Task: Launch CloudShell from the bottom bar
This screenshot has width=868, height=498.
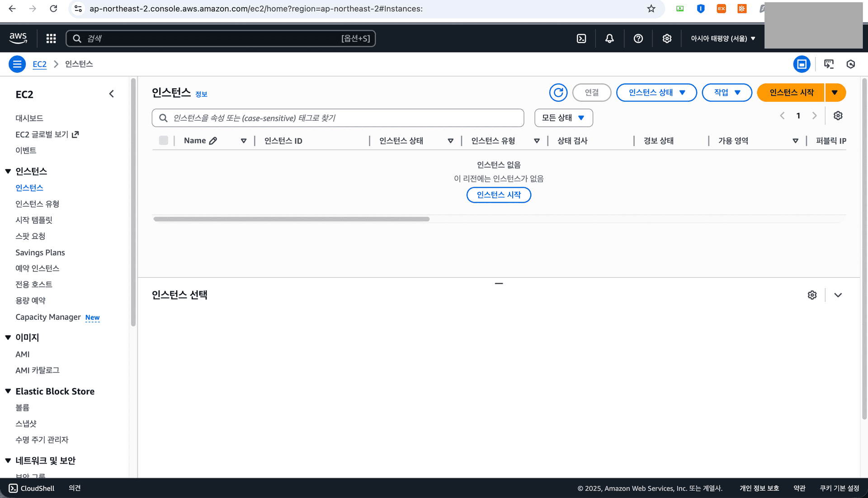Action: point(31,488)
